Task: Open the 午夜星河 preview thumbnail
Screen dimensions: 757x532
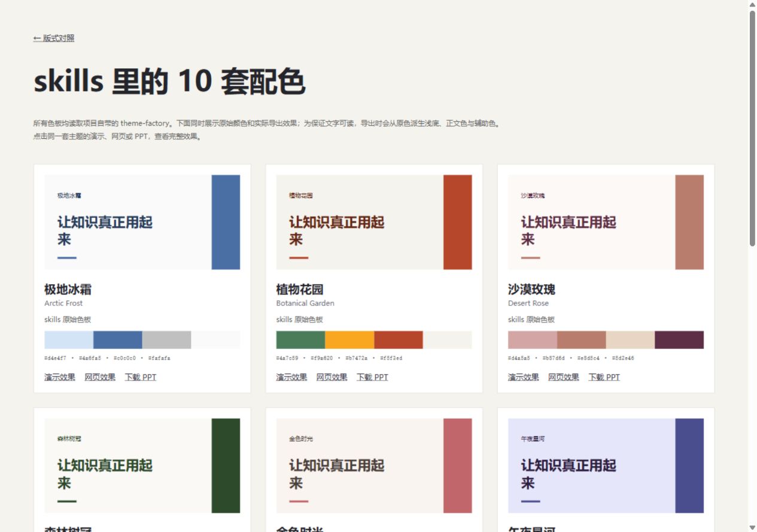Action: coord(606,466)
